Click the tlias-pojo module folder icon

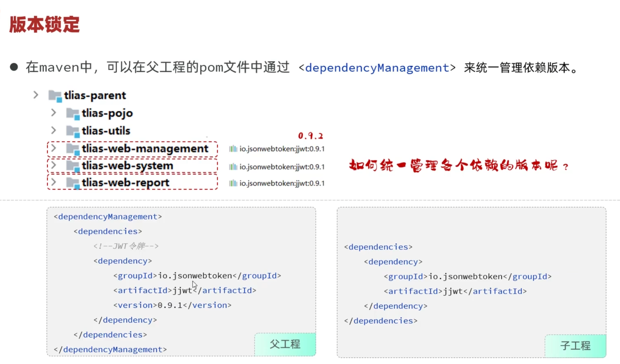[73, 113]
